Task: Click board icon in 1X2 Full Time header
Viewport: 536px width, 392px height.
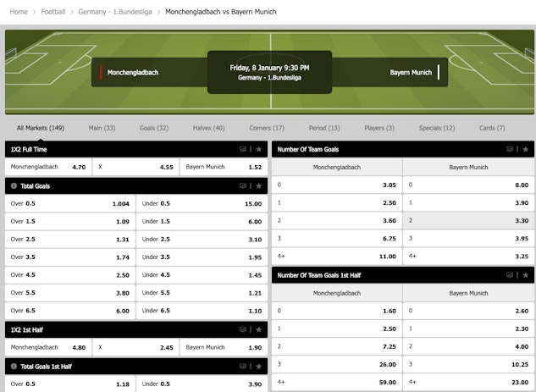Action: pos(243,149)
